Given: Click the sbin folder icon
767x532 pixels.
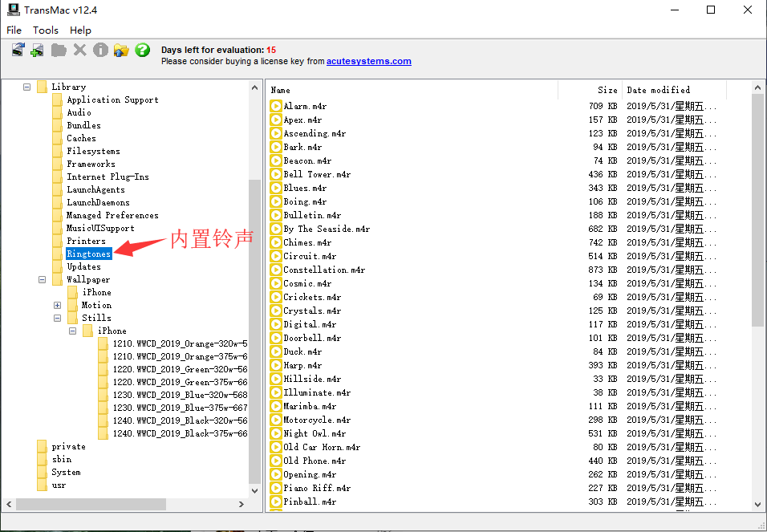Looking at the screenshot, I should click(42, 459).
